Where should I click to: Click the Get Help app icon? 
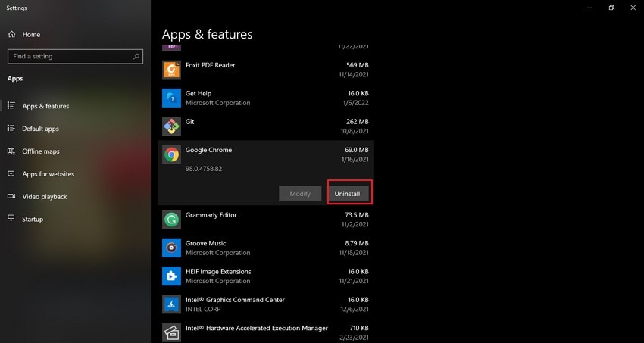171,98
